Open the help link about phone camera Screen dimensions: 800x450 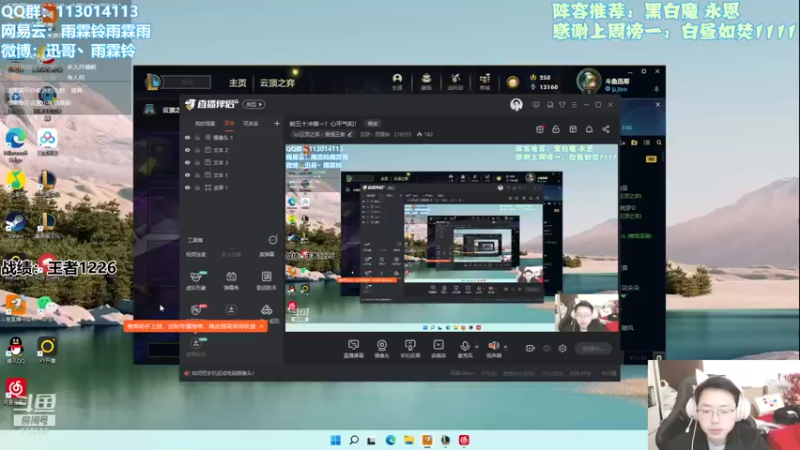[222, 373]
